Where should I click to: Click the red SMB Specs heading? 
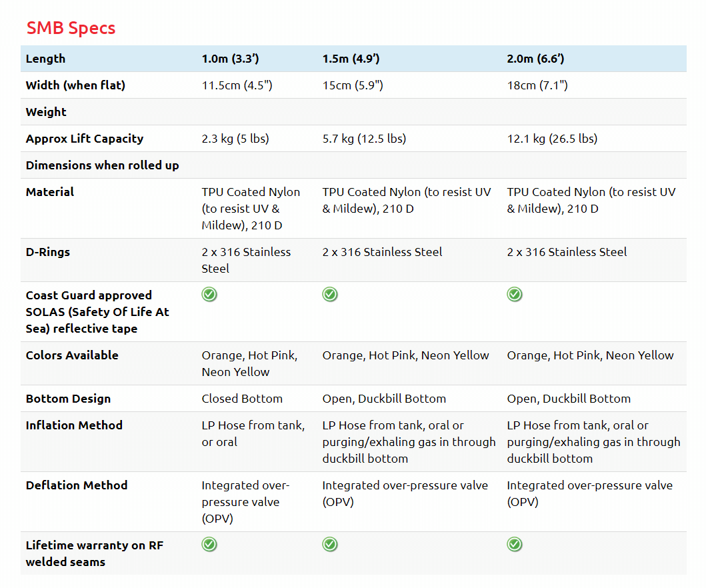[x=71, y=28]
